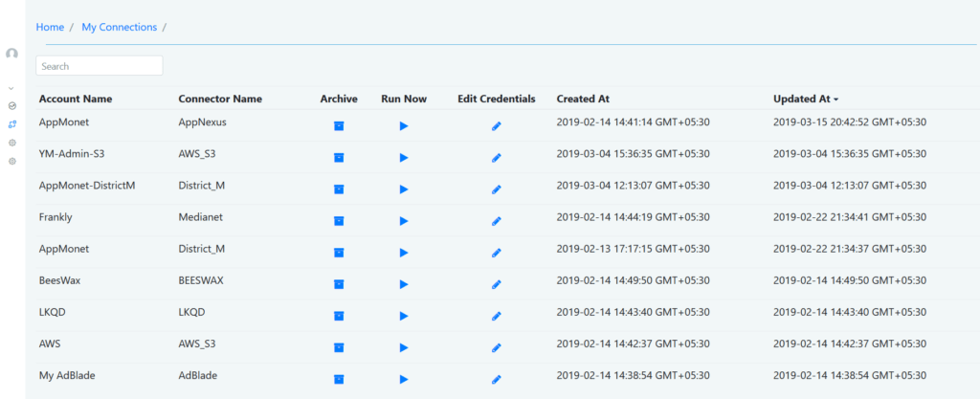Open the user avatar in sidebar
The width and height of the screenshot is (980, 399).
tap(11, 54)
